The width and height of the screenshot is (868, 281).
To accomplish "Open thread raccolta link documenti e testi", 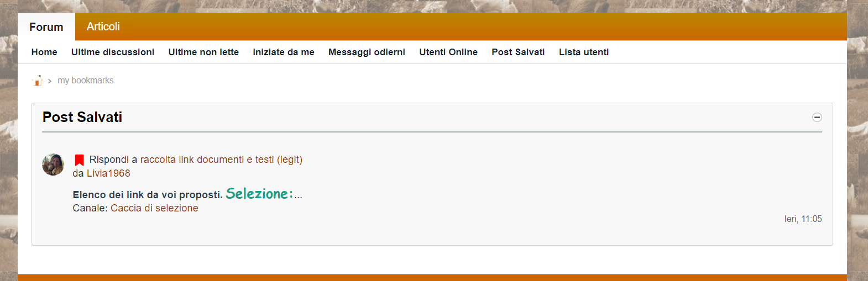I will 221,160.
